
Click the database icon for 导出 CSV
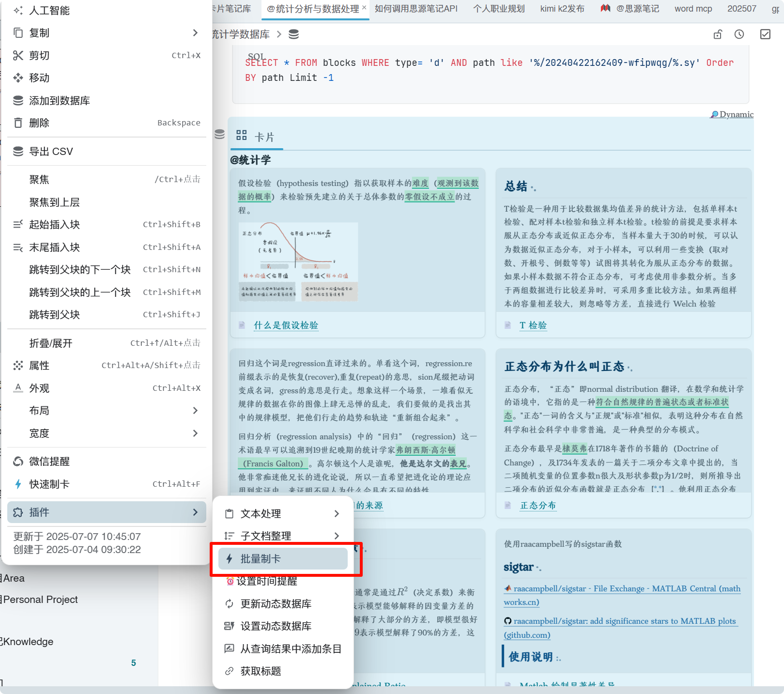[x=18, y=151]
